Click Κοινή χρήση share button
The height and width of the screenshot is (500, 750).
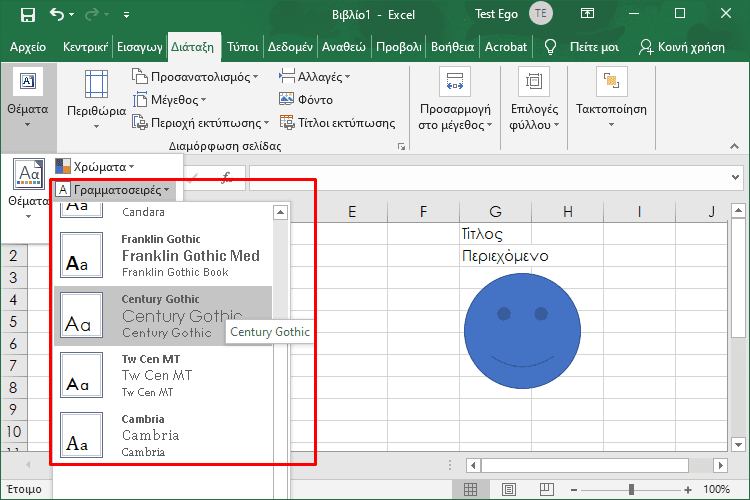coord(682,47)
